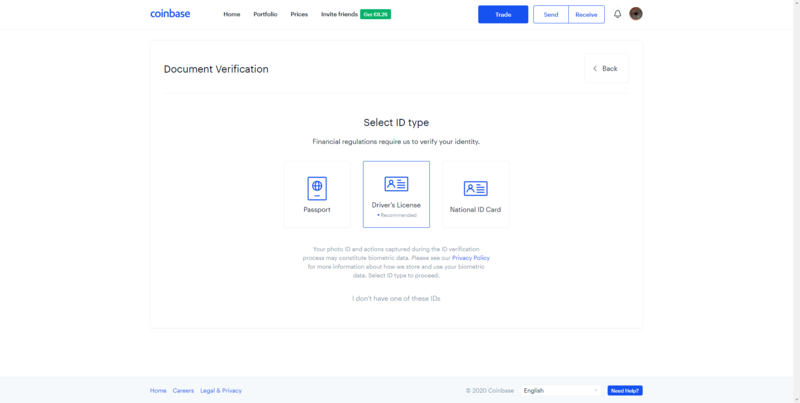Viewport: 800px width, 403px height.
Task: Click the Coinbase logo
Action: (170, 14)
